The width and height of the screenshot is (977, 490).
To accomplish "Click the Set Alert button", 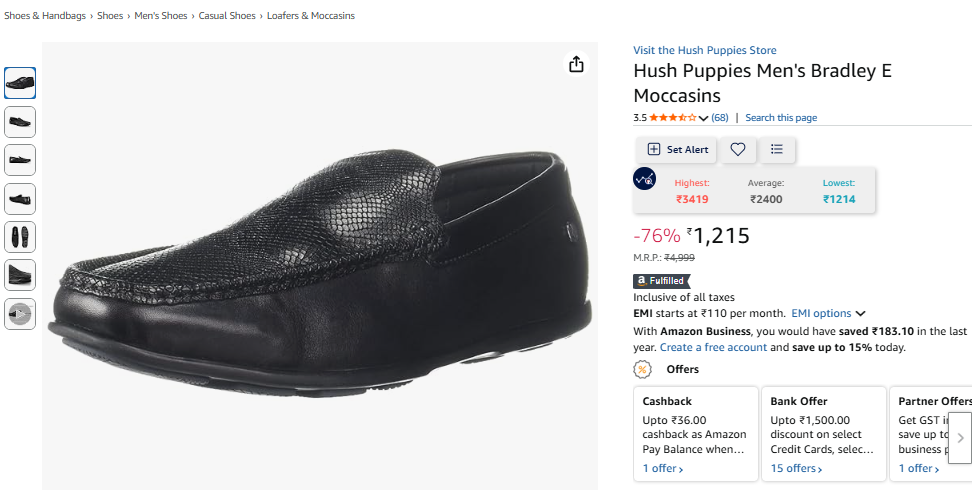I will tap(678, 149).
